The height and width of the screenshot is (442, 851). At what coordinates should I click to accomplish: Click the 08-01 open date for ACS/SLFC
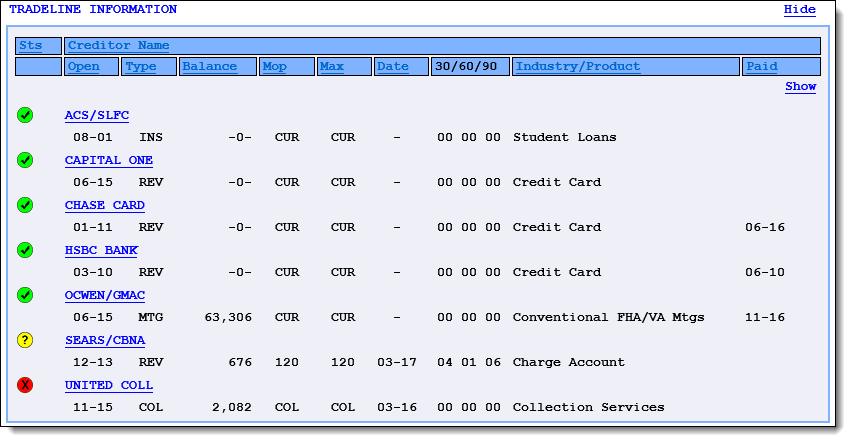click(93, 137)
